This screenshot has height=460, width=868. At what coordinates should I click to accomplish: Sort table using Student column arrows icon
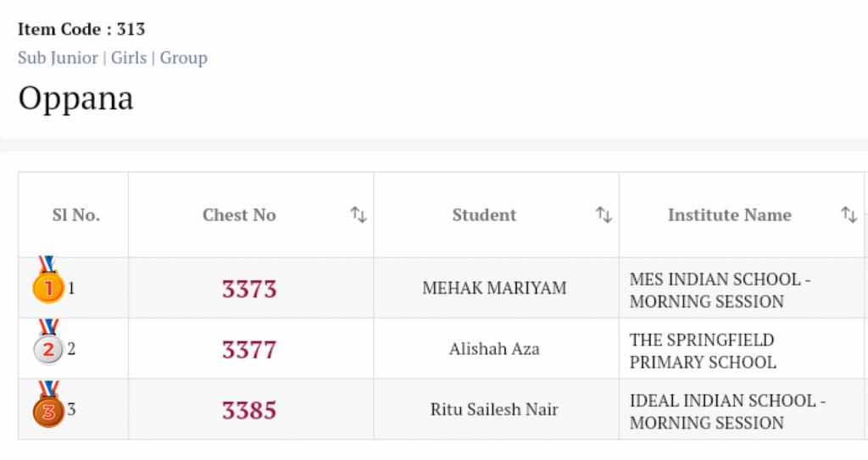click(x=604, y=215)
